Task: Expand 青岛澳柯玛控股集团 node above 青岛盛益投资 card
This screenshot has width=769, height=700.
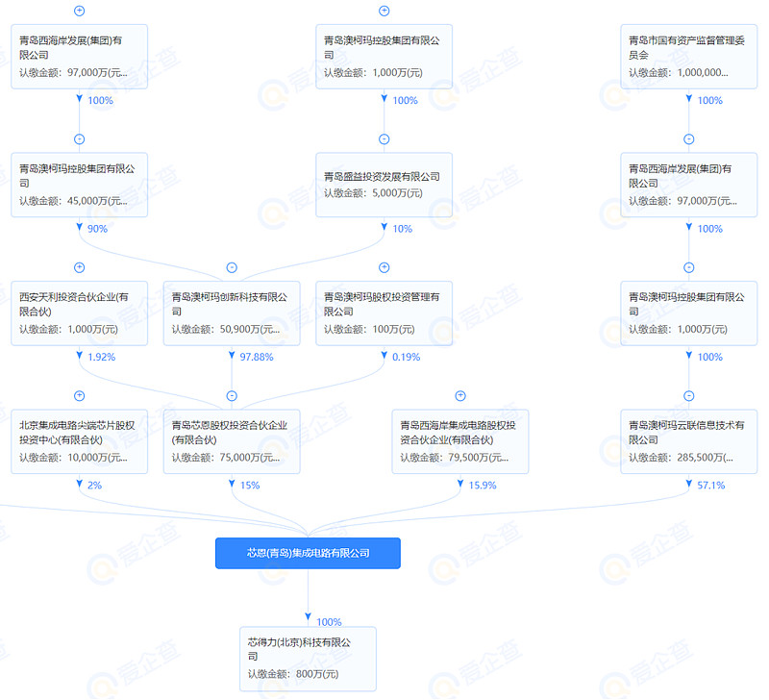Action: (384, 11)
